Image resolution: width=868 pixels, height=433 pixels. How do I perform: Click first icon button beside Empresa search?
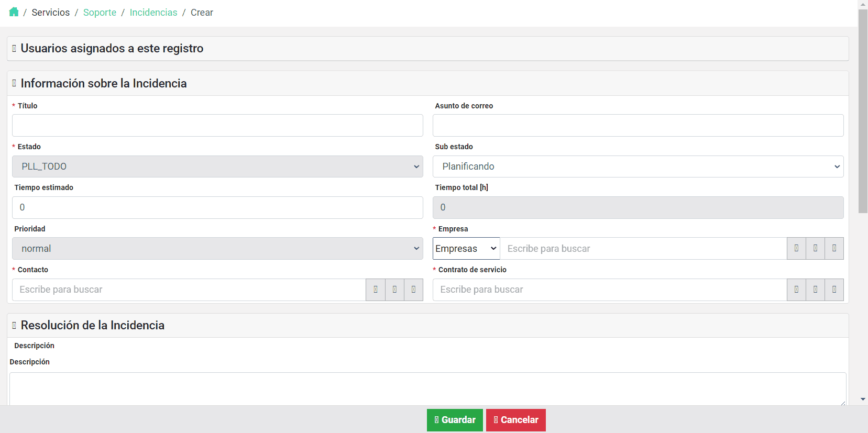click(796, 248)
